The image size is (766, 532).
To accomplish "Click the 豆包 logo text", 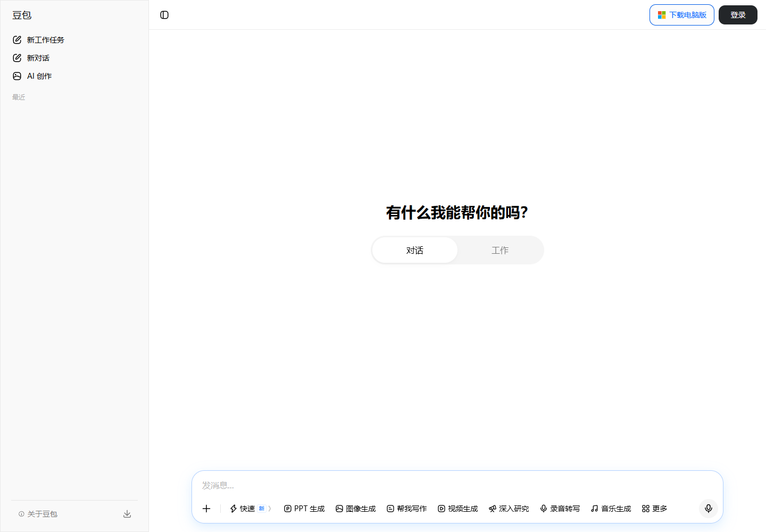I will tap(22, 15).
